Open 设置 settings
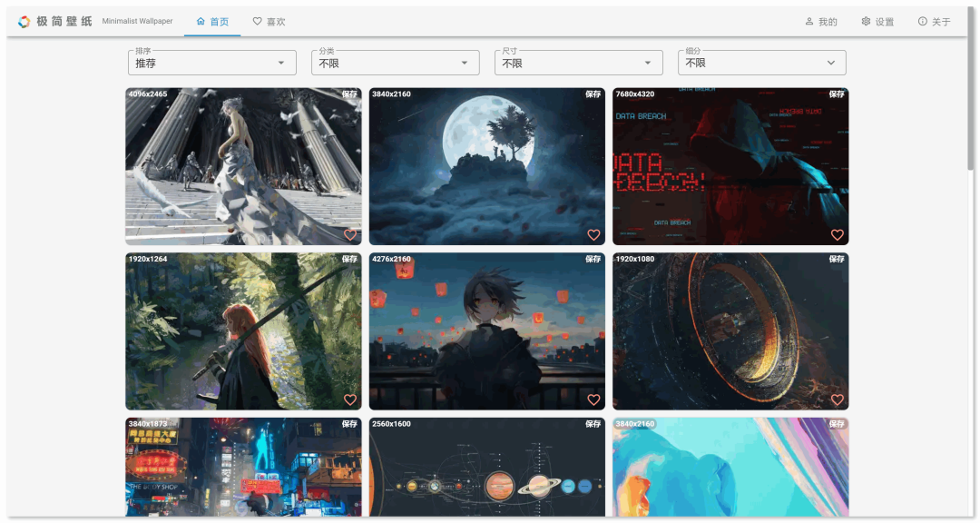980x523 pixels. pos(877,22)
